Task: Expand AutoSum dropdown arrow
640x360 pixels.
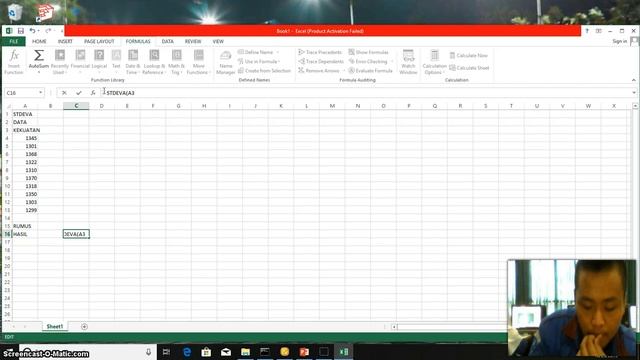Action: 39,72
